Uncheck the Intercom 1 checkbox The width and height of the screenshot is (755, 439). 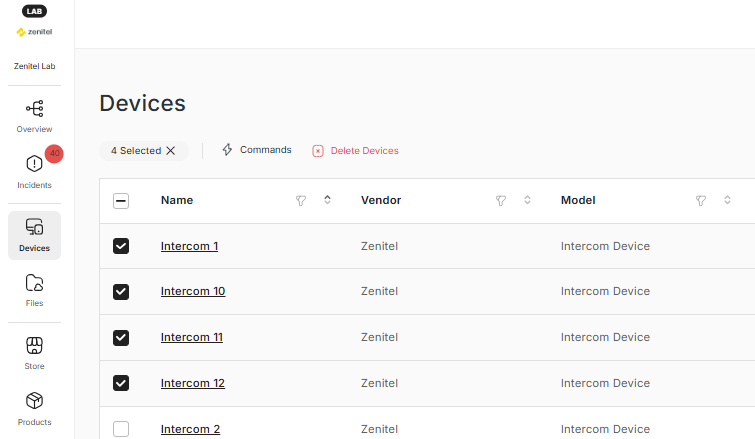tap(121, 246)
